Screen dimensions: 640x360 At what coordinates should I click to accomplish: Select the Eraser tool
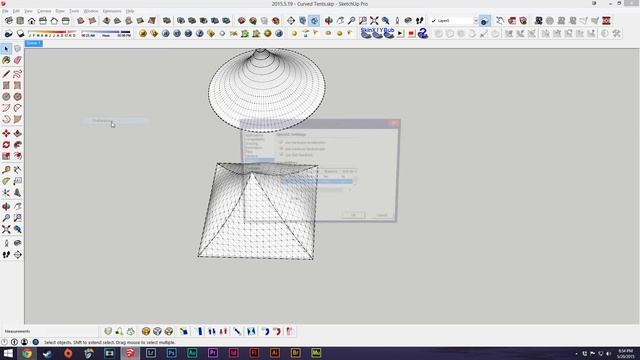[18, 60]
